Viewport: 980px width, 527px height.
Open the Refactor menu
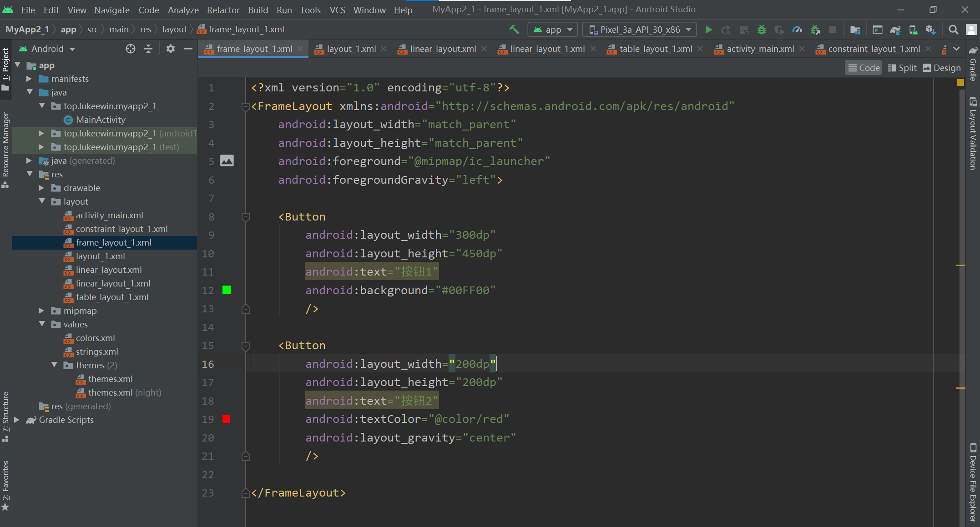coord(223,10)
